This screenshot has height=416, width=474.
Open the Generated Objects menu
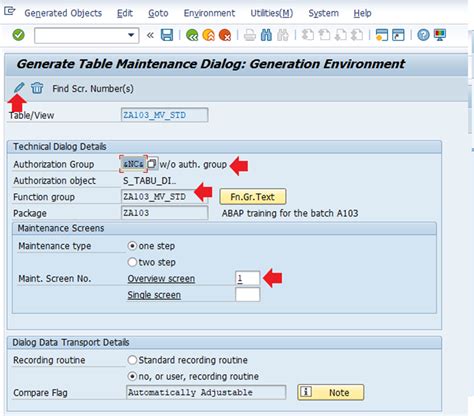pos(63,13)
